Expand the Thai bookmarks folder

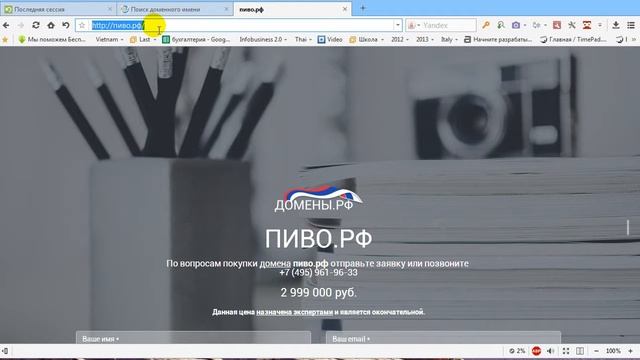click(x=303, y=40)
